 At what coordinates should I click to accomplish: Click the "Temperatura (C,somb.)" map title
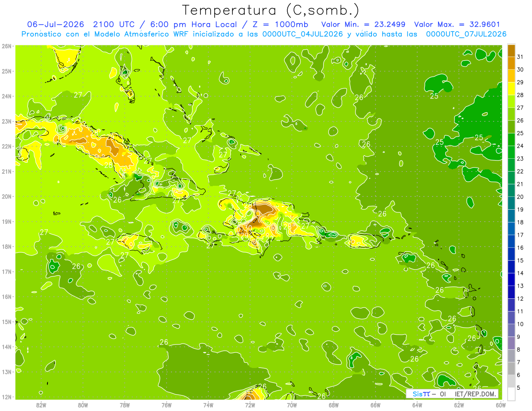coord(271,10)
